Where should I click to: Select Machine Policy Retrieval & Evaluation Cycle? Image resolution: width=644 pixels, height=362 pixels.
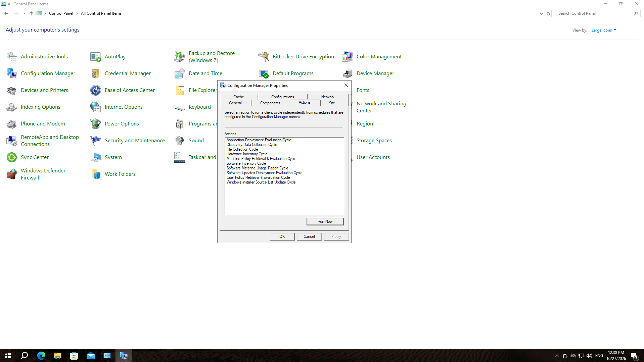click(261, 159)
